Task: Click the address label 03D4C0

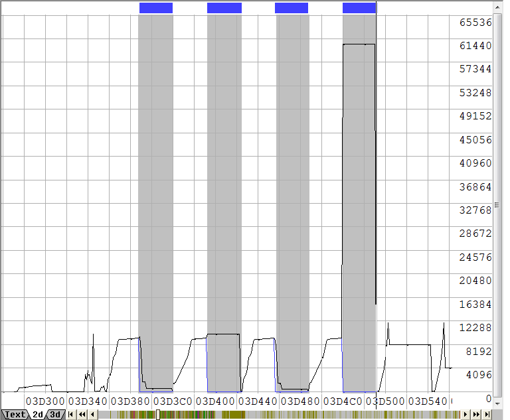Action: 343,401
